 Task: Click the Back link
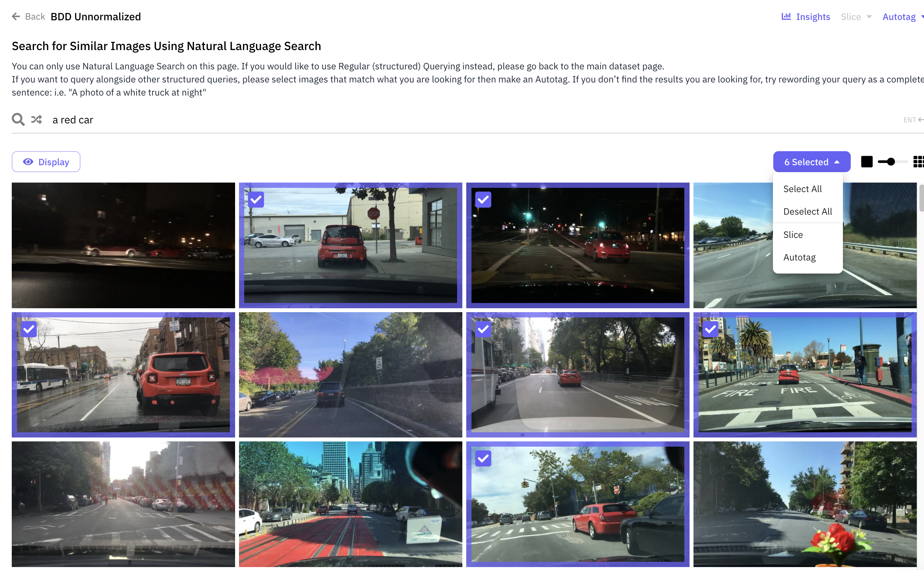click(x=35, y=17)
